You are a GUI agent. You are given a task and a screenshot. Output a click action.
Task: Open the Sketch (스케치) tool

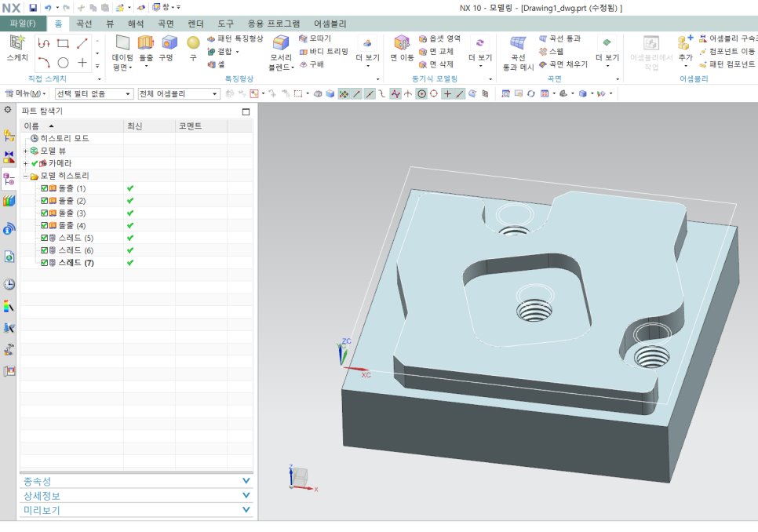[x=17, y=49]
